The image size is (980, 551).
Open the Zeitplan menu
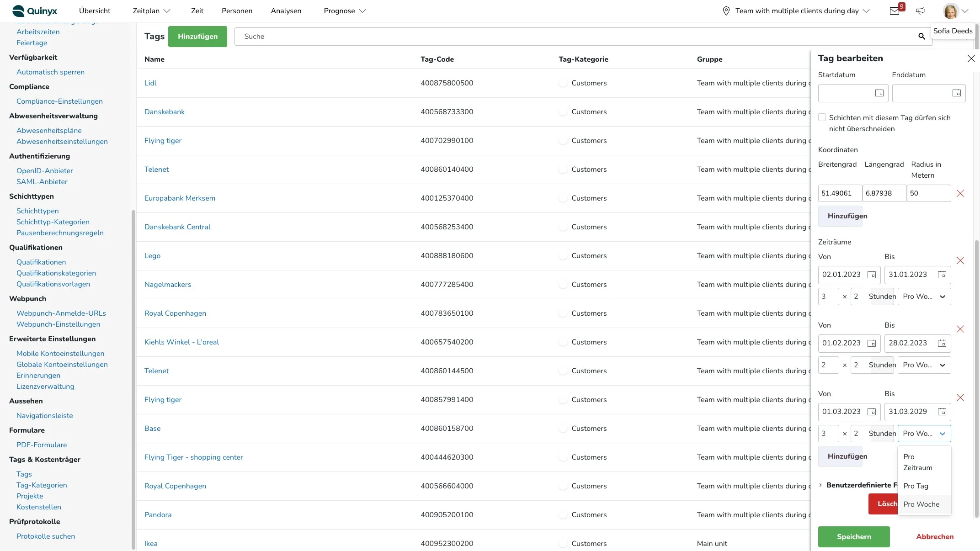coord(151,11)
